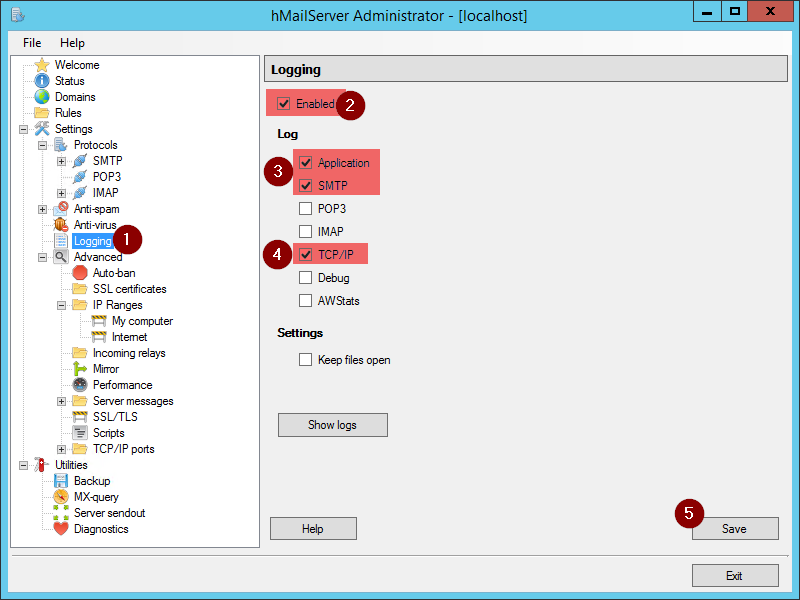Click the Internet barrier icon

click(x=98, y=337)
